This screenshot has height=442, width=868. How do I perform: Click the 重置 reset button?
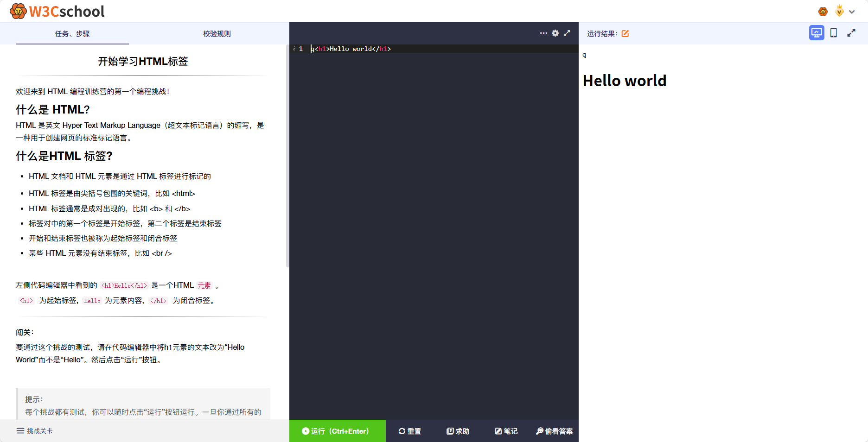[x=410, y=431]
